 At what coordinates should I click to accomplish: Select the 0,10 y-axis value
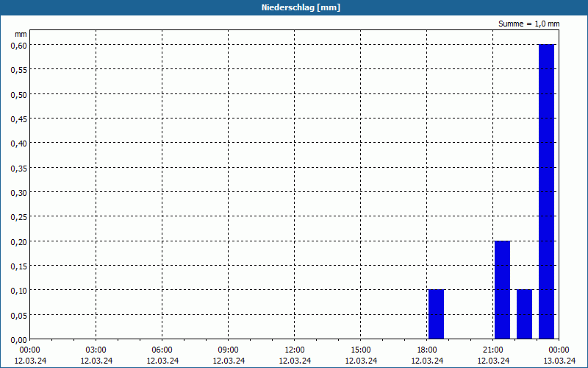click(x=19, y=291)
